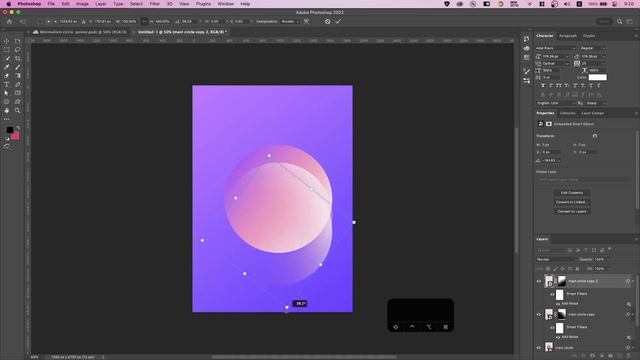Open the Layer menu
Screen dimensions: 640x360
click(x=100, y=4)
